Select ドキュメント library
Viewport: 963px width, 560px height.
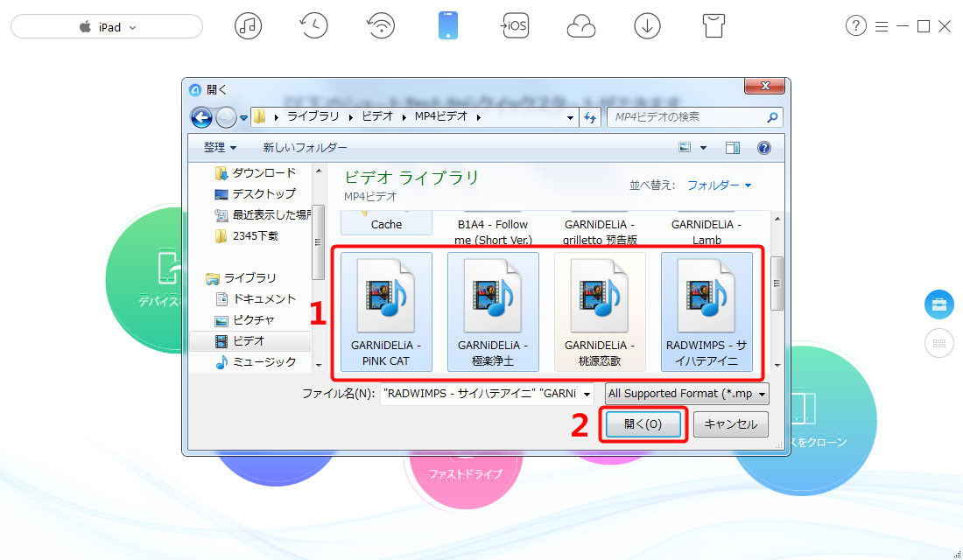257,299
